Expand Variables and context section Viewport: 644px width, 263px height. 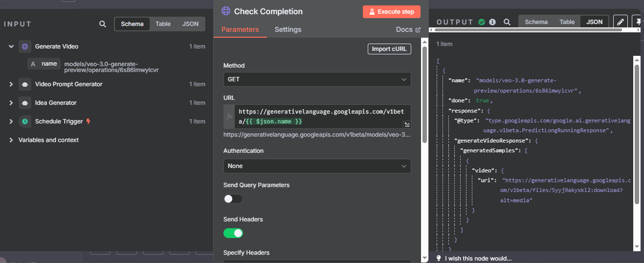[11, 140]
